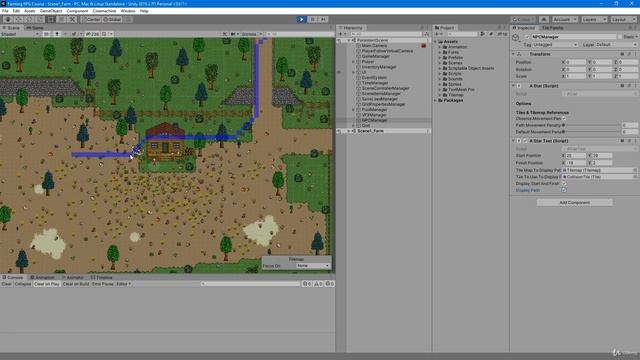Open the Help menu
This screenshot has height=360, width=640.
click(144, 11)
